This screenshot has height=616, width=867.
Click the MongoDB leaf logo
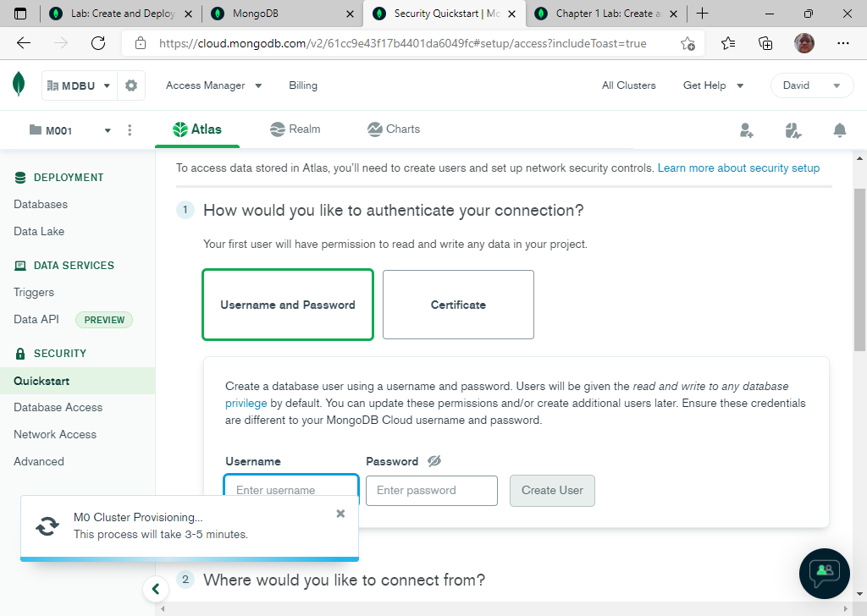[x=19, y=85]
